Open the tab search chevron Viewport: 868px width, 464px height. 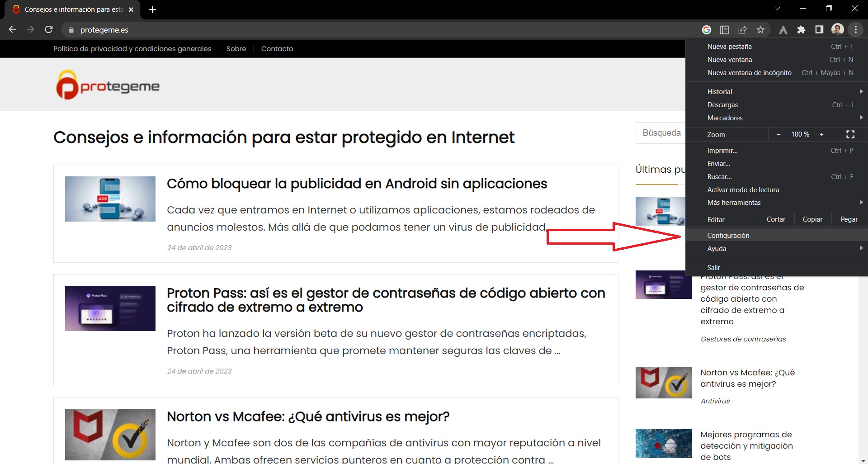[x=777, y=9]
